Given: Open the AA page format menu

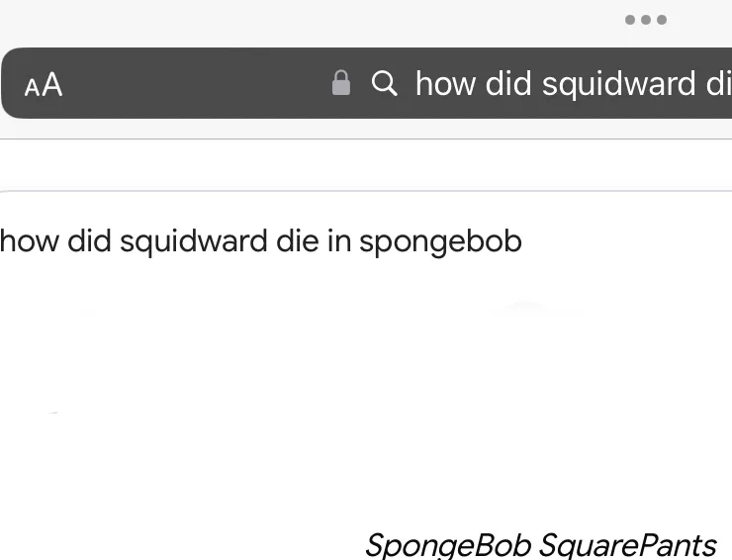Looking at the screenshot, I should click(x=44, y=85).
